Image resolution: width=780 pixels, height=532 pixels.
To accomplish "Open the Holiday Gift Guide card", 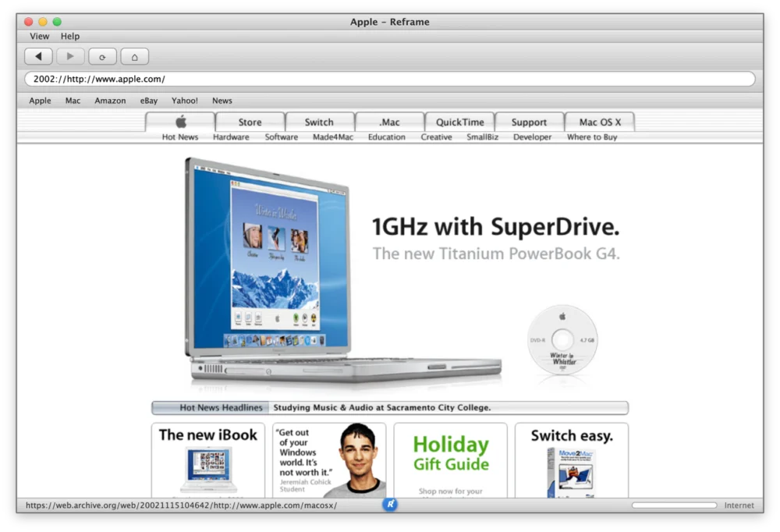I will (451, 460).
